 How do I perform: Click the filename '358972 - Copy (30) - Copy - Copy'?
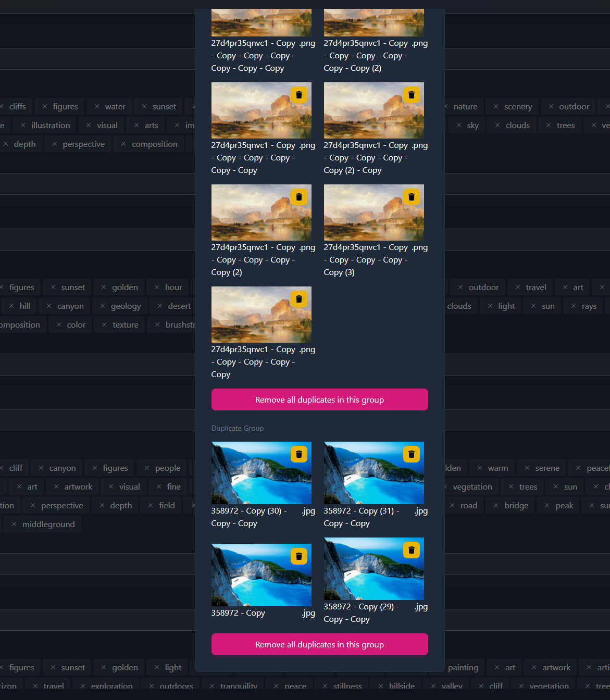[x=249, y=517]
